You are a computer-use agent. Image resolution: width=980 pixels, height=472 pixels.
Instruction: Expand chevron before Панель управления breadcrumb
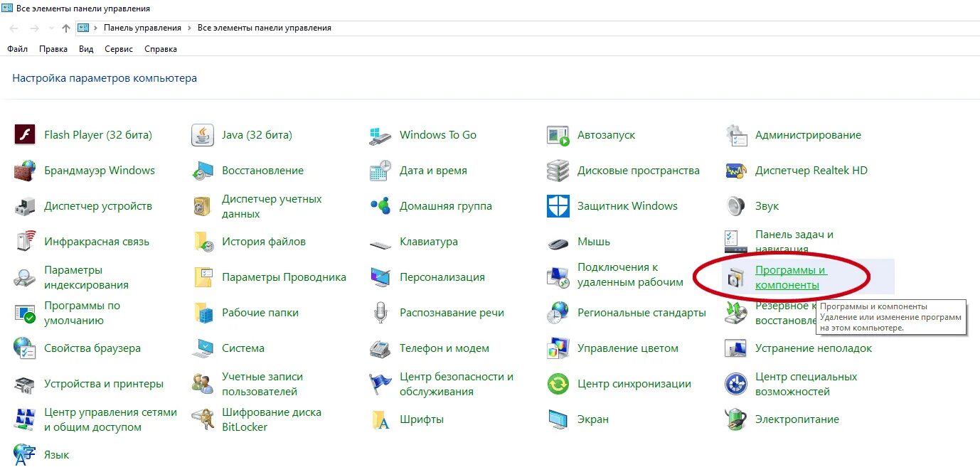tap(95, 28)
